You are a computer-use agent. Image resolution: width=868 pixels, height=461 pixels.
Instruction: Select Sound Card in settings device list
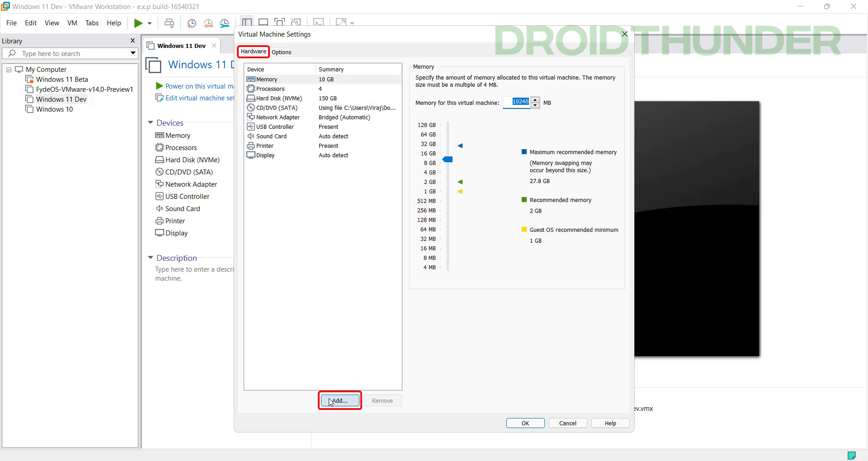(323, 136)
